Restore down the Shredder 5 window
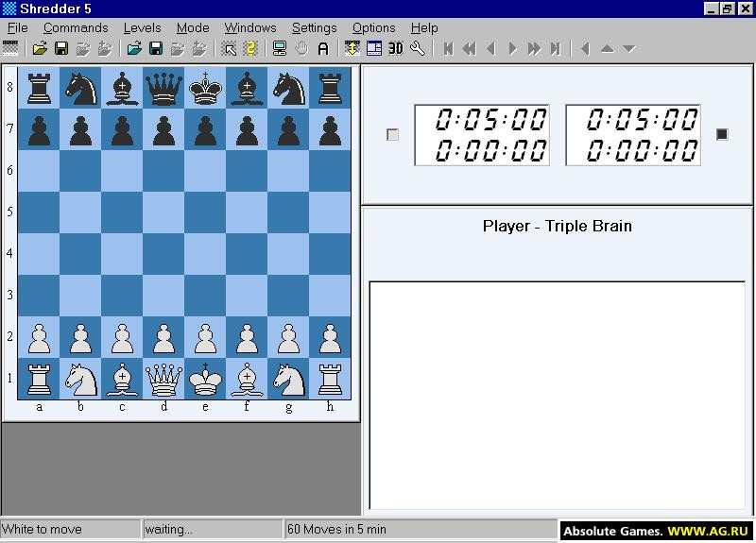This screenshot has height=543, width=756. coord(727,8)
